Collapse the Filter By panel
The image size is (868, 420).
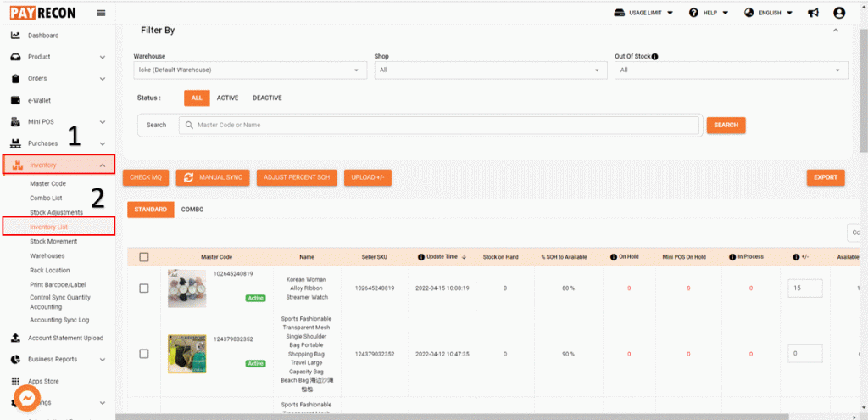(x=835, y=30)
